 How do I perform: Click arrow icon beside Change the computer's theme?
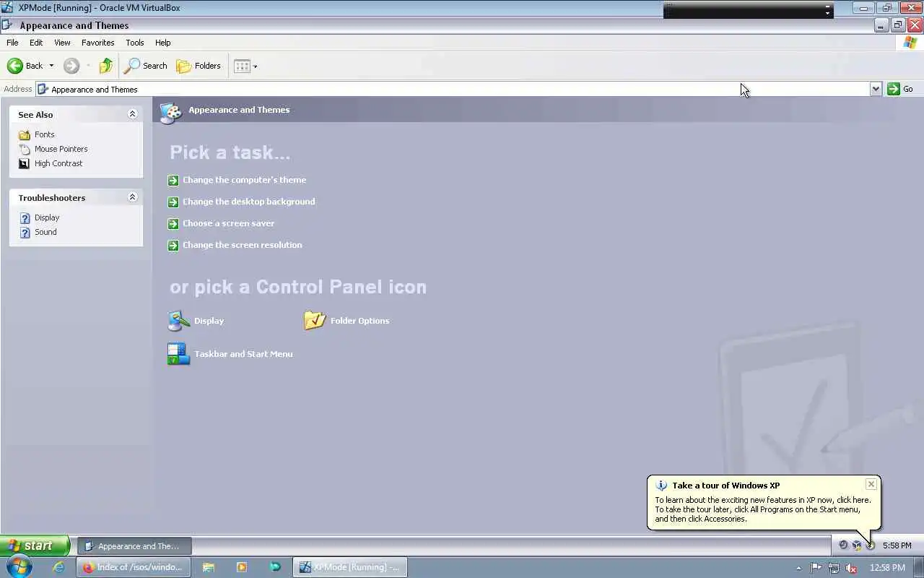(x=173, y=181)
